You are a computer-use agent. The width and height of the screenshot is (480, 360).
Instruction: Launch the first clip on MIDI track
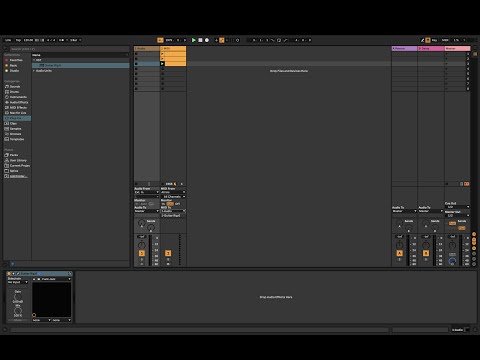[162, 54]
